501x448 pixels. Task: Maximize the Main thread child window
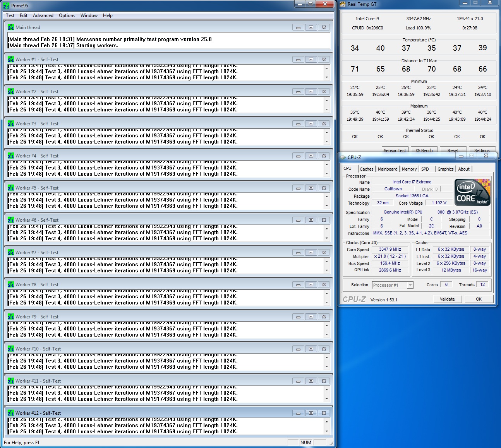(311, 27)
